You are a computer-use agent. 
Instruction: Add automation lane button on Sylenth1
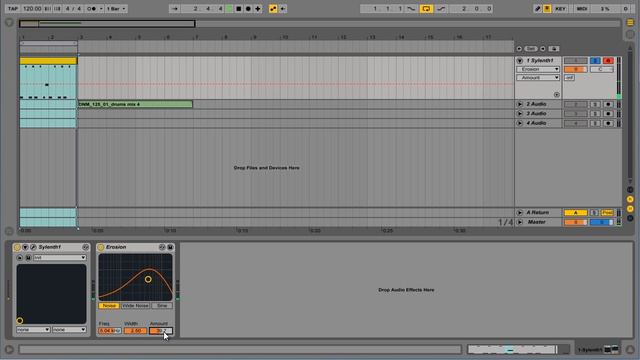click(557, 95)
